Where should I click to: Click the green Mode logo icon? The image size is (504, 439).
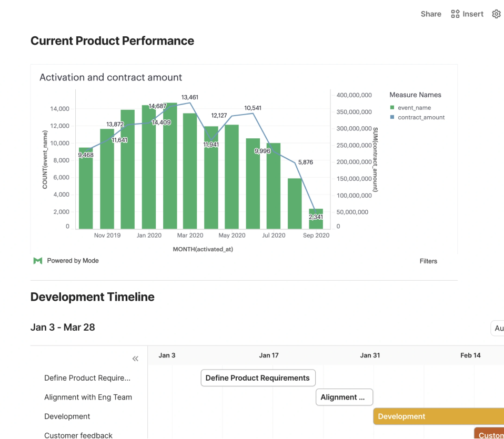pos(37,260)
